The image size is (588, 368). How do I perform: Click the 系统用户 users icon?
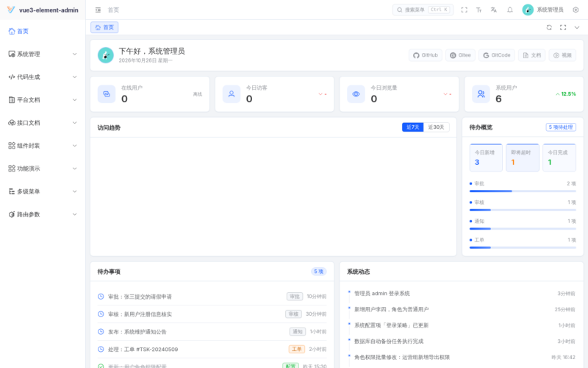pos(481,94)
